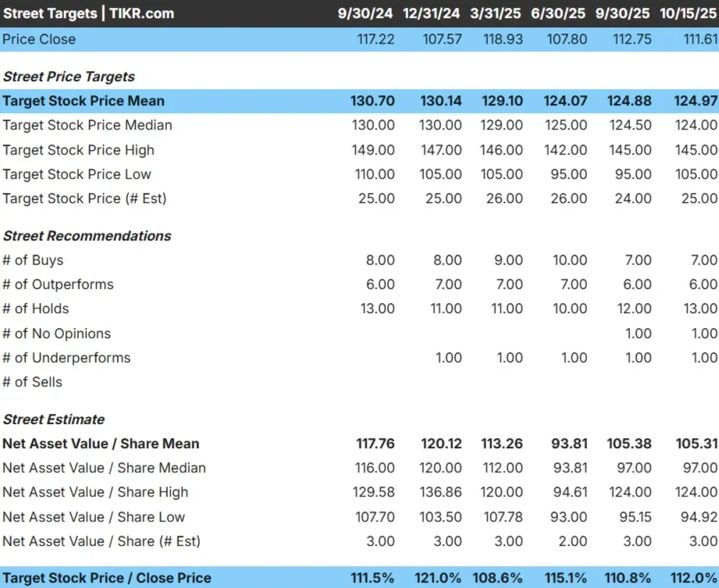Click the Target Stock Price High value 149.00
The width and height of the screenshot is (719, 588).
click(374, 150)
